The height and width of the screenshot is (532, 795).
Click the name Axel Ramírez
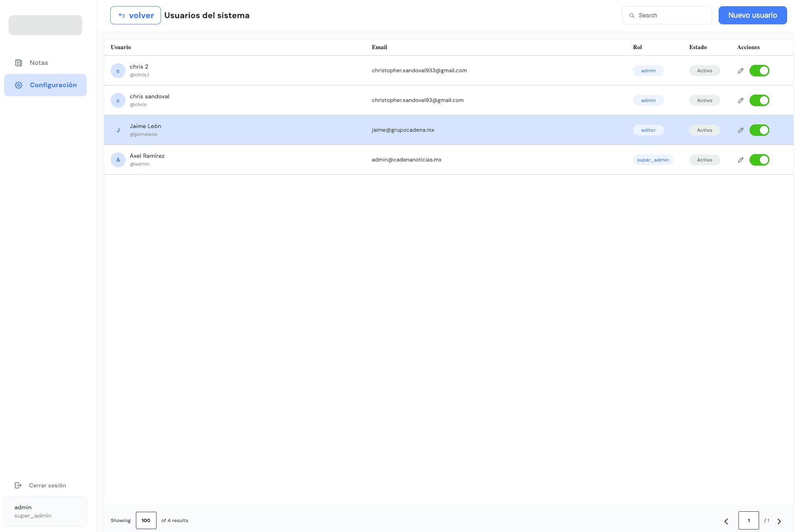click(147, 156)
